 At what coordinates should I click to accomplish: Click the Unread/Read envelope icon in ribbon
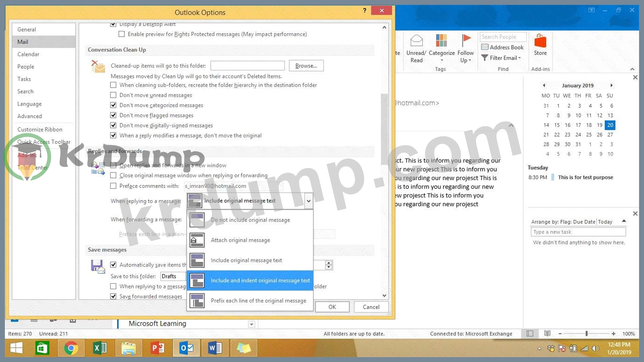pos(416,40)
